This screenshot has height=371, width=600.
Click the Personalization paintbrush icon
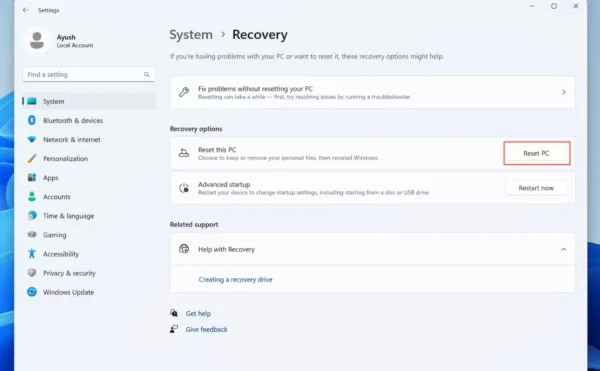(32, 158)
